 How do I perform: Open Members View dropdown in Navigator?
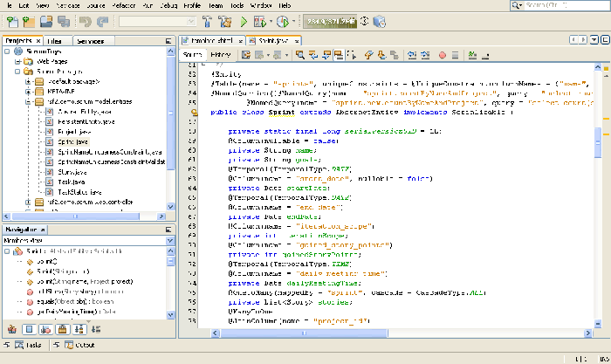[170, 240]
